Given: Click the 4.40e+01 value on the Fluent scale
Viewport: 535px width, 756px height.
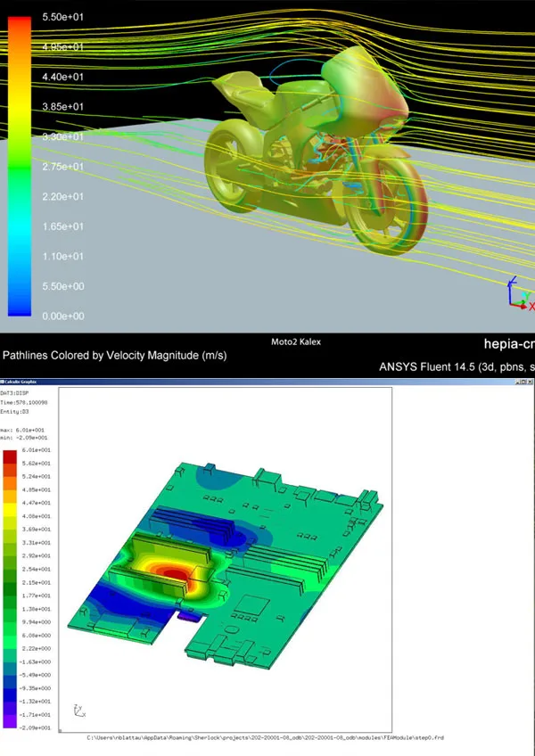Looking at the screenshot, I should click(x=62, y=77).
